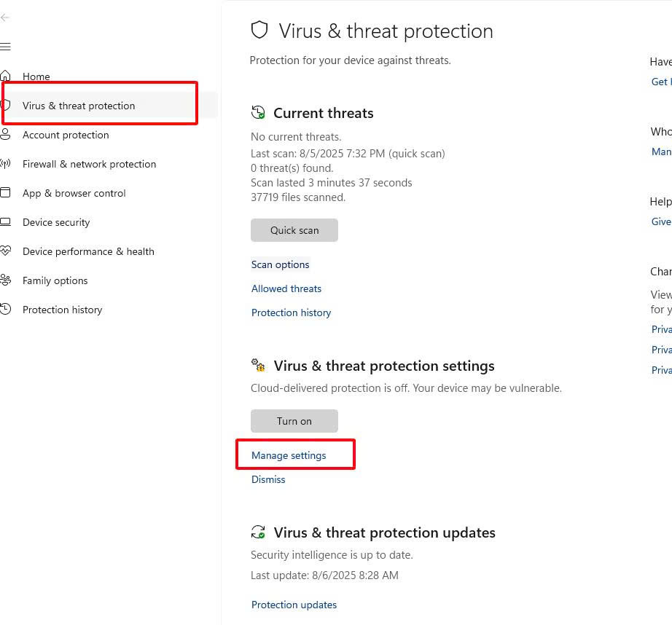Dismiss the cloud protection warning
672x625 pixels.
tap(268, 479)
